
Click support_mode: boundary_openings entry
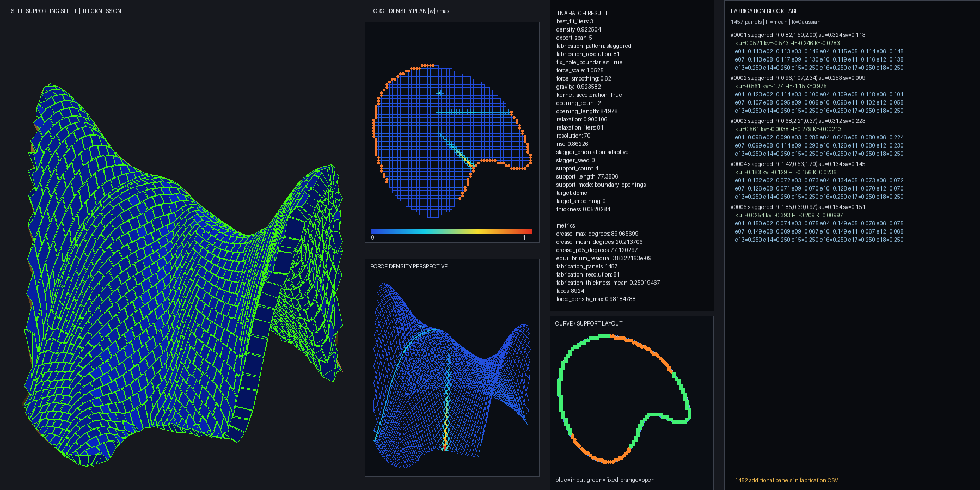(x=601, y=185)
